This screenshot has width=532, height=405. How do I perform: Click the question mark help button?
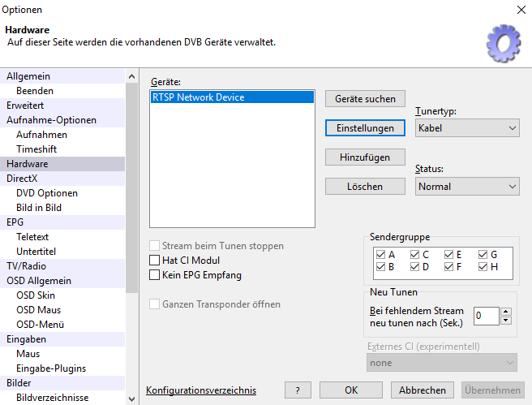pyautogui.click(x=298, y=390)
